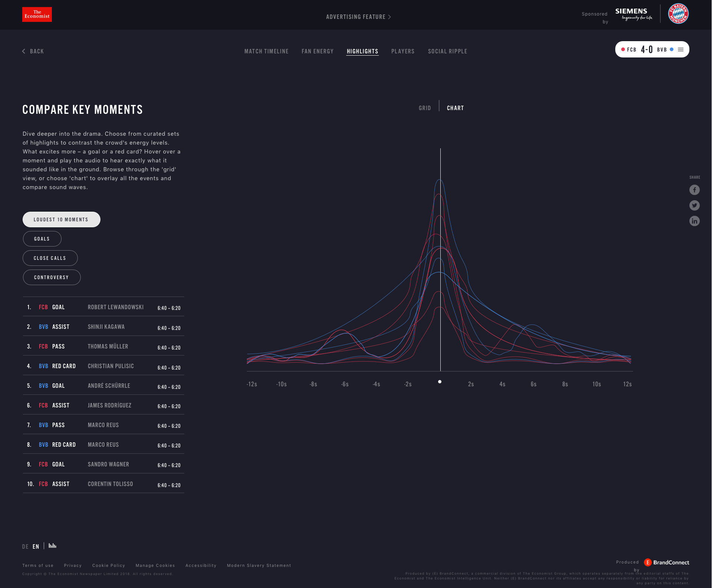The height and width of the screenshot is (588, 712).
Task: Click the FC Bayern München crest
Action: (678, 14)
